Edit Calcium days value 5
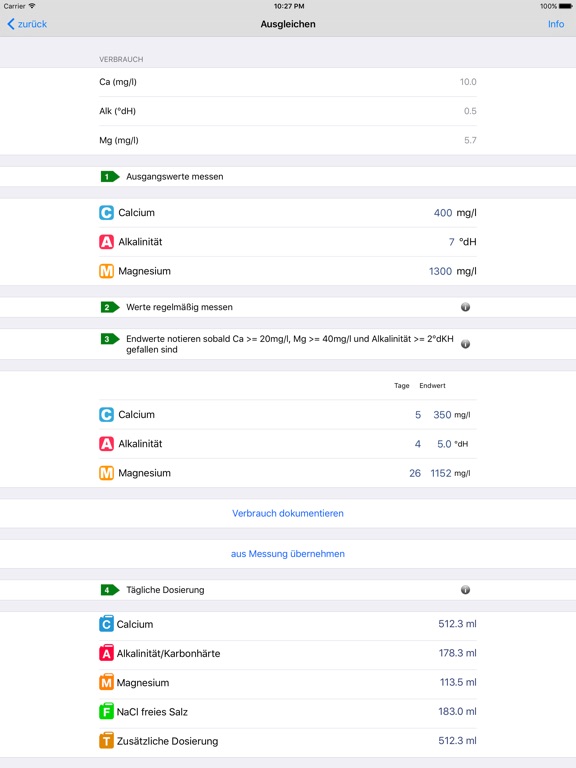This screenshot has height=768, width=576. pyautogui.click(x=418, y=415)
